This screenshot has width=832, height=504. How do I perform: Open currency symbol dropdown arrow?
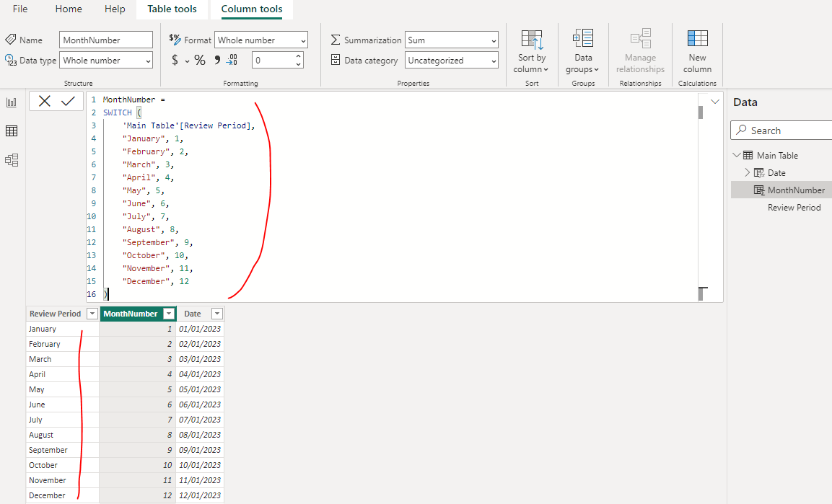188,61
